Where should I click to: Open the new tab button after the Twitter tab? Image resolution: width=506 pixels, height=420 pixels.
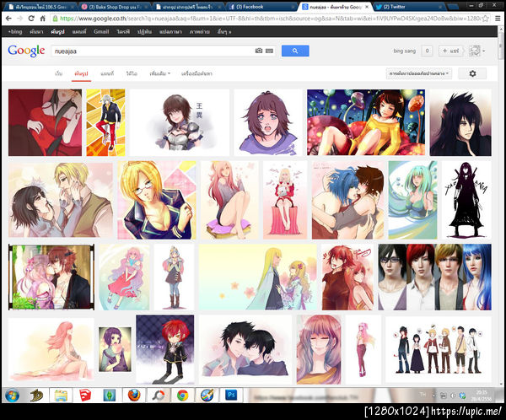(x=452, y=7)
